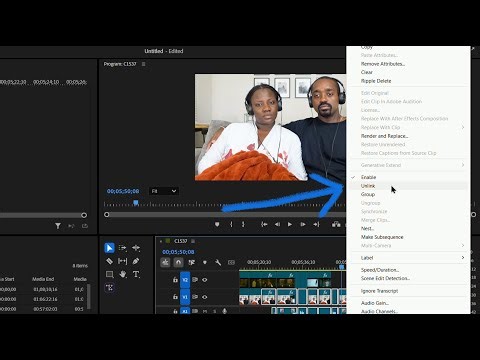
Task: Toggle V2 track output eye
Action: coord(205,280)
